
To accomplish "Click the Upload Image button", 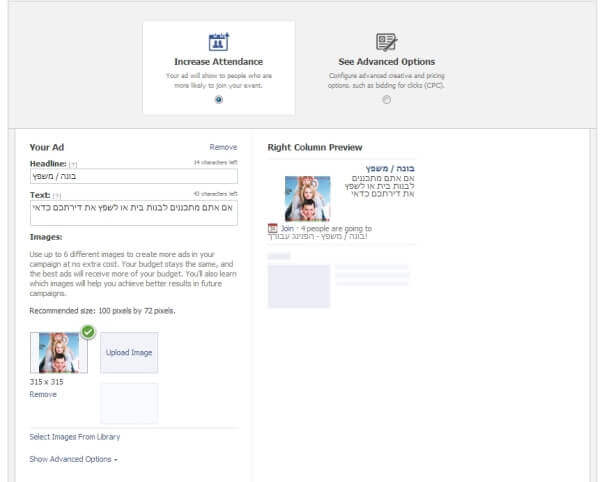I will coord(129,353).
